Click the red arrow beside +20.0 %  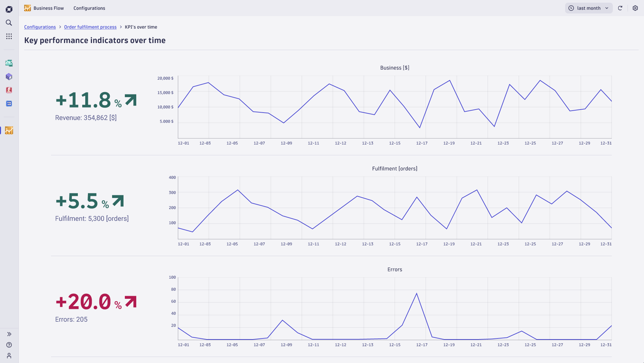[130, 301]
